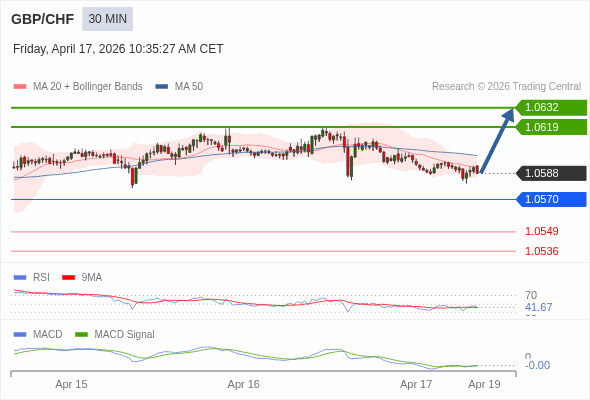Click the red 1.0536 support value
This screenshot has width=590, height=400.
click(x=541, y=251)
